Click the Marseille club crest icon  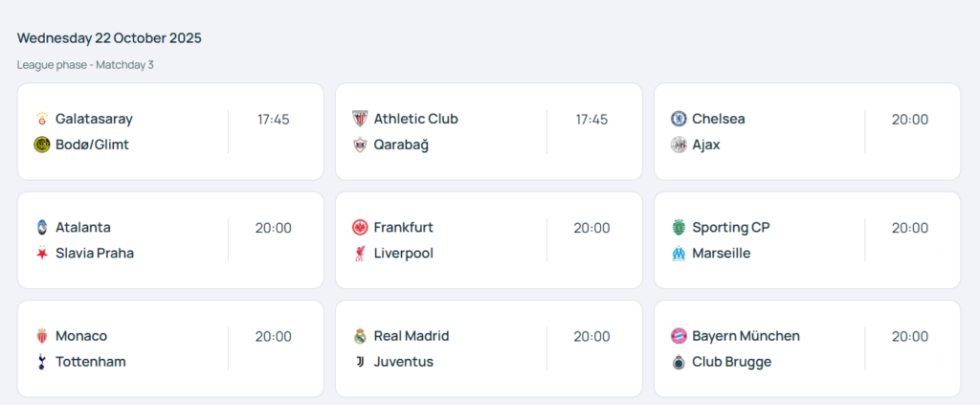tap(679, 253)
